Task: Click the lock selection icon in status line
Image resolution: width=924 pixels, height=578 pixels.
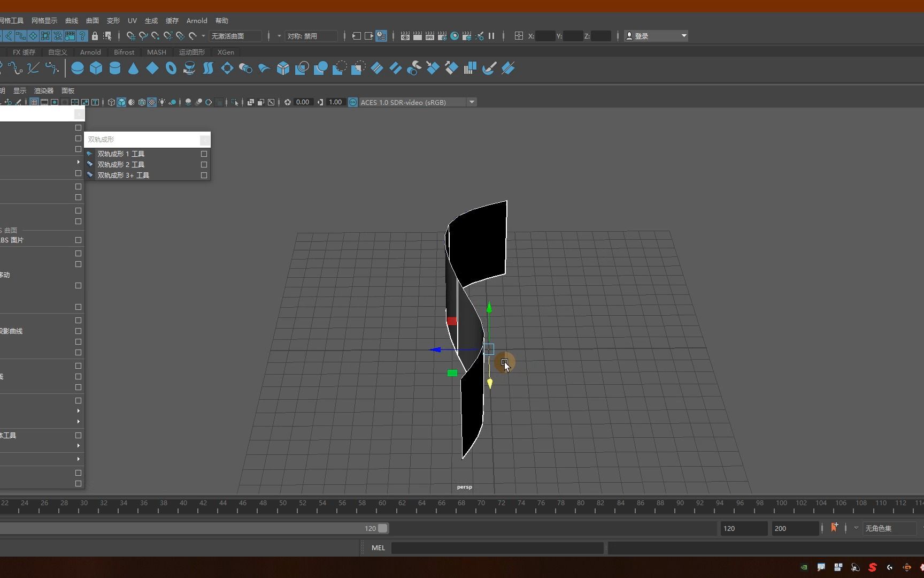Action: click(95, 36)
